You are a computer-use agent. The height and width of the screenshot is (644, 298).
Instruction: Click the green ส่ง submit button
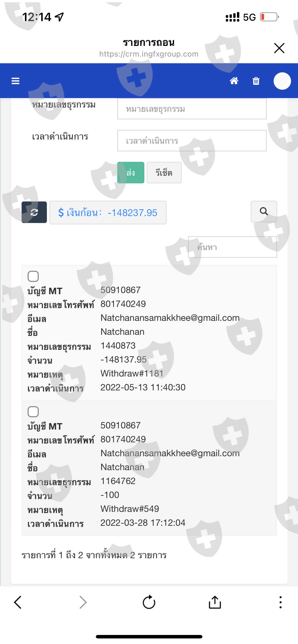click(x=131, y=172)
